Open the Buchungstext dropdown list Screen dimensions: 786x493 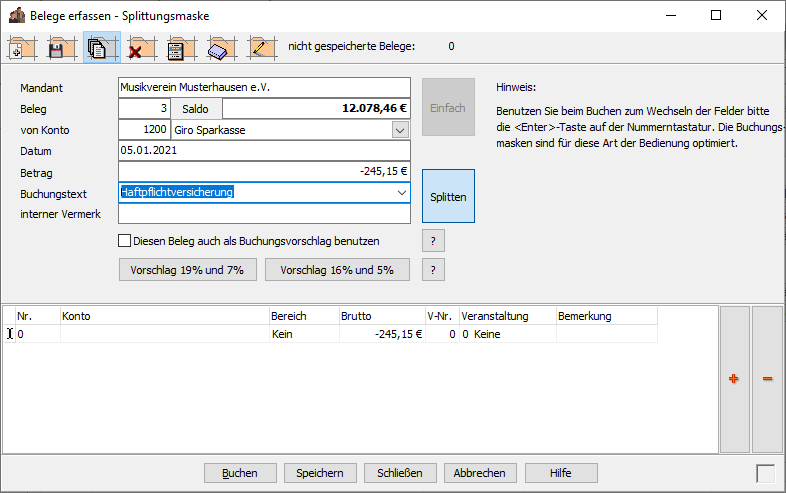click(x=401, y=192)
